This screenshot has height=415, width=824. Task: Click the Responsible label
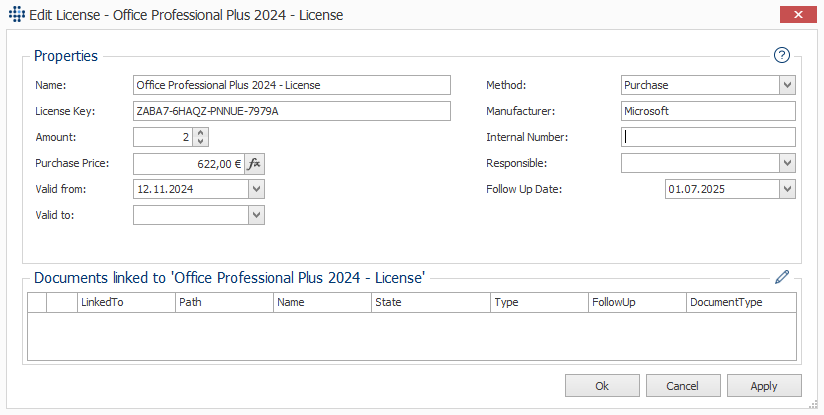tap(517, 163)
